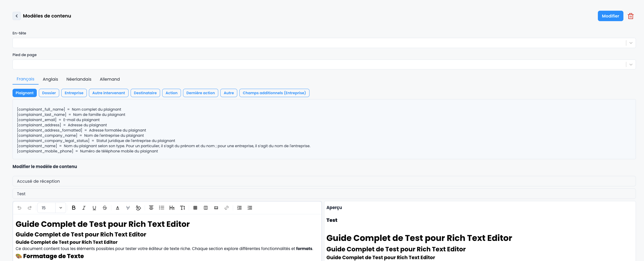Insert a table using the grid icon
The height and width of the screenshot is (261, 644).
pos(195,208)
